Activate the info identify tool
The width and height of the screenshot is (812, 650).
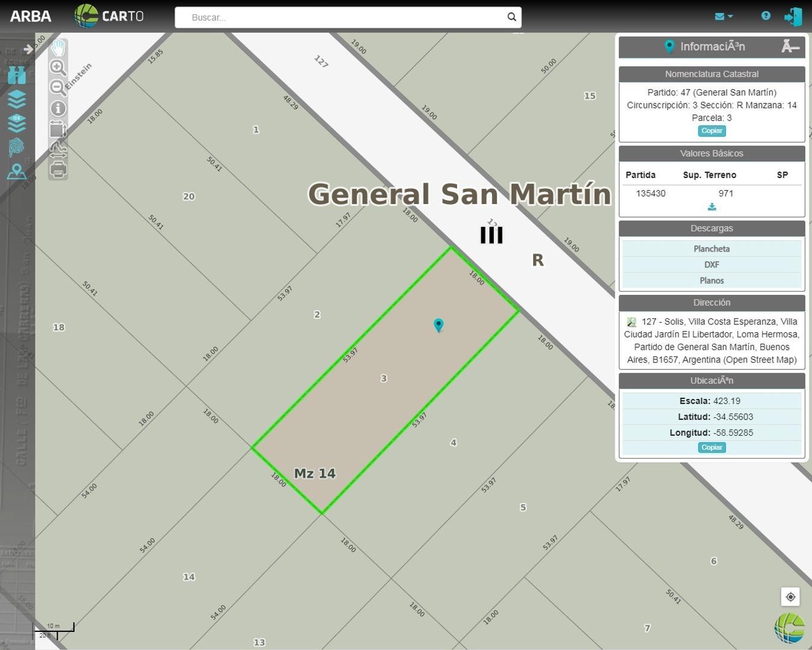point(58,108)
